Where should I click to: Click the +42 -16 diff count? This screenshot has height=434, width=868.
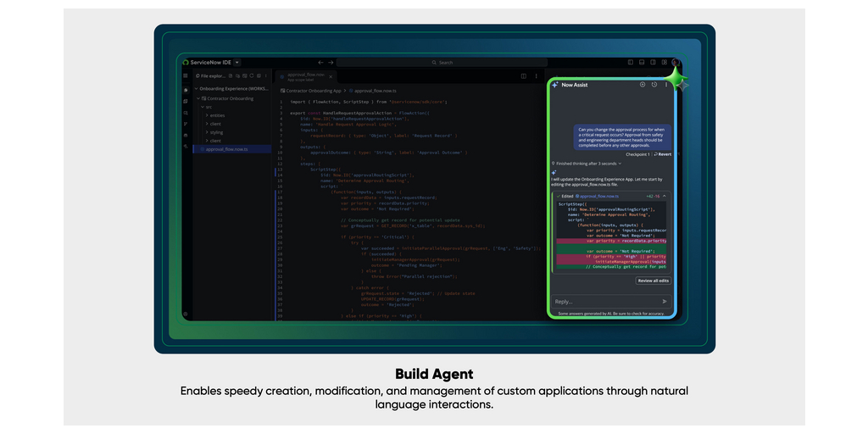click(653, 197)
